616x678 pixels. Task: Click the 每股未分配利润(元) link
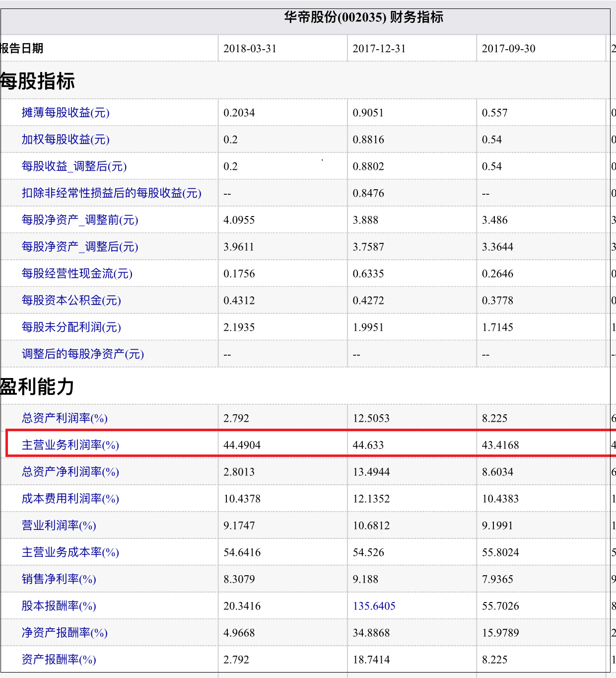tap(71, 327)
